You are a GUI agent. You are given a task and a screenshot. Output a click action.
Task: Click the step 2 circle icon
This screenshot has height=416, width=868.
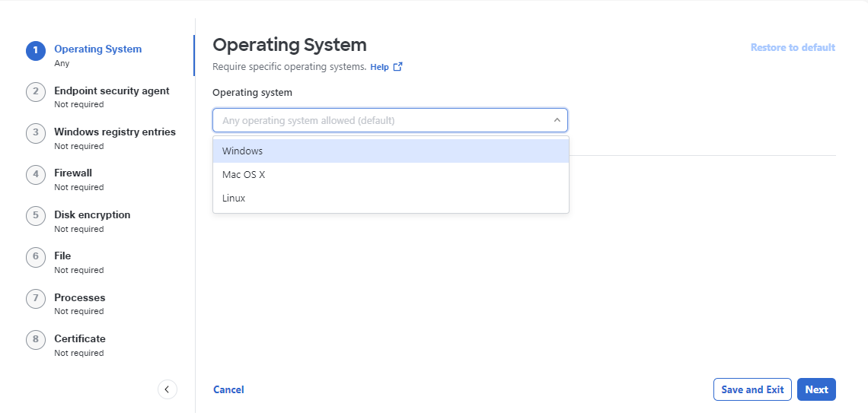[36, 92]
